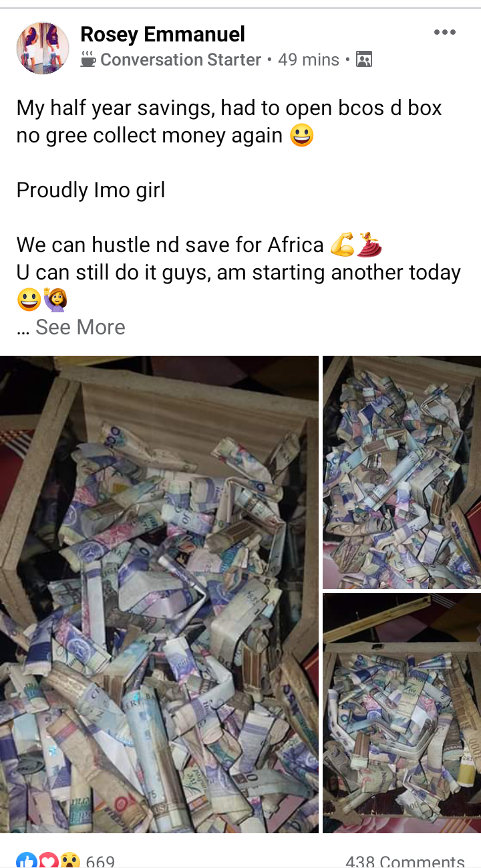Tap the group audience privacy icon
This screenshot has width=481, height=868.
click(x=363, y=60)
